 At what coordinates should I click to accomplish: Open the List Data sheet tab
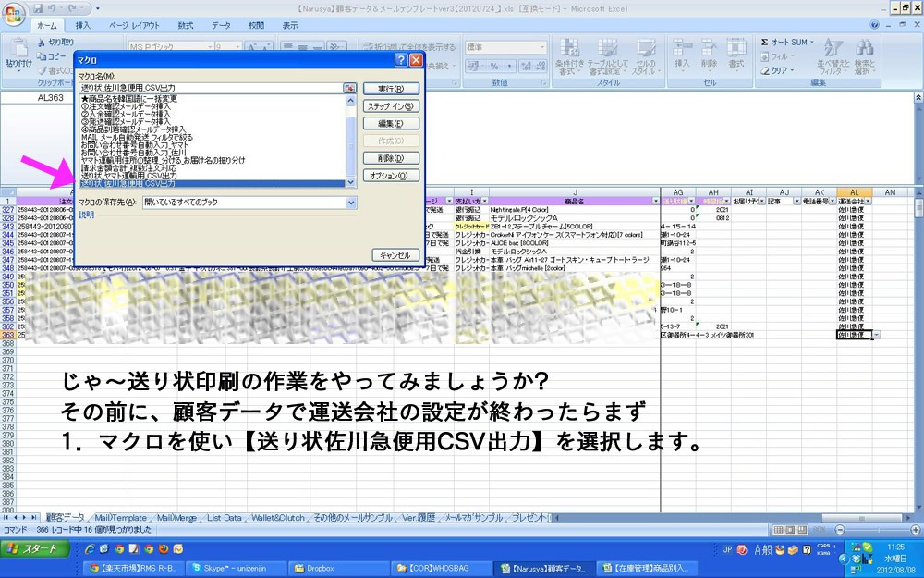click(224, 517)
